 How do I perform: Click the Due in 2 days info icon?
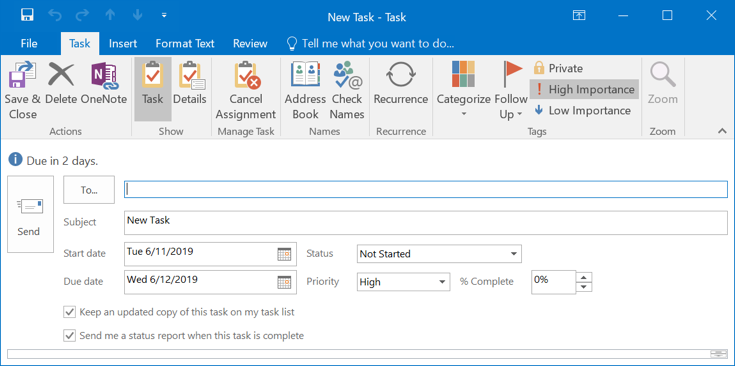pos(15,160)
